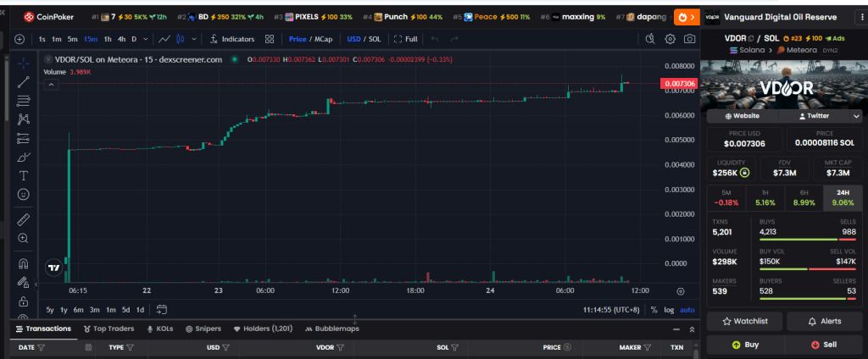
Task: Click the red Sell button
Action: tap(824, 345)
